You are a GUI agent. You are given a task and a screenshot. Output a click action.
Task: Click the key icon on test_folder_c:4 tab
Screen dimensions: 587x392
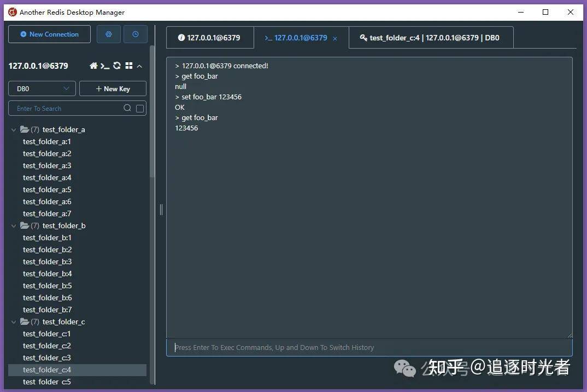(x=363, y=38)
